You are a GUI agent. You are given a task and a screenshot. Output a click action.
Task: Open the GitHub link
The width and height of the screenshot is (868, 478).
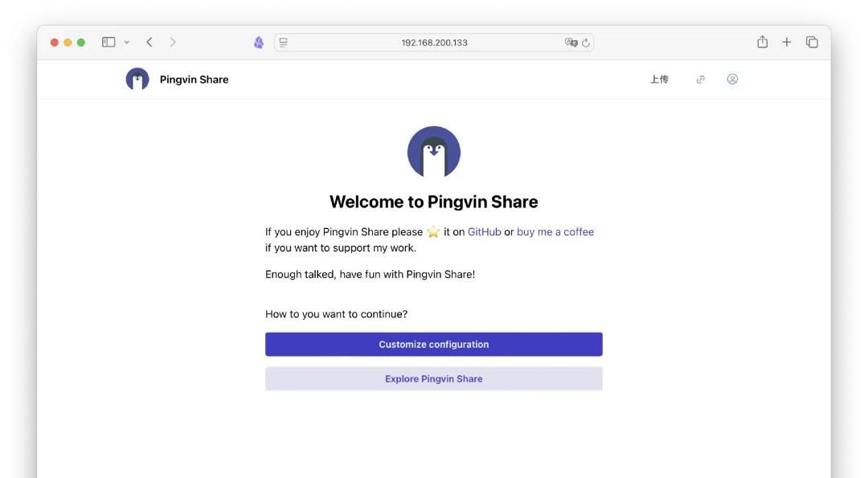point(485,232)
